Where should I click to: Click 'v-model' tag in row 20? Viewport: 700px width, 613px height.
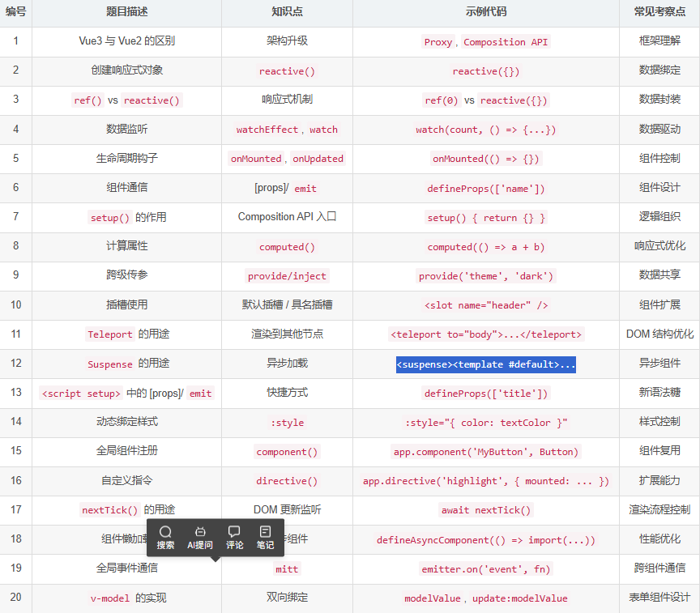(110, 598)
